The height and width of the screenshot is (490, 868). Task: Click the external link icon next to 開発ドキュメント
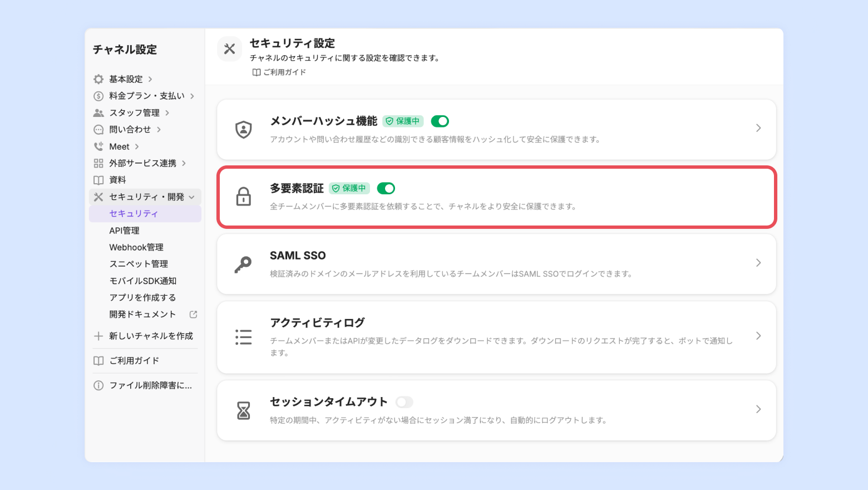click(x=193, y=315)
